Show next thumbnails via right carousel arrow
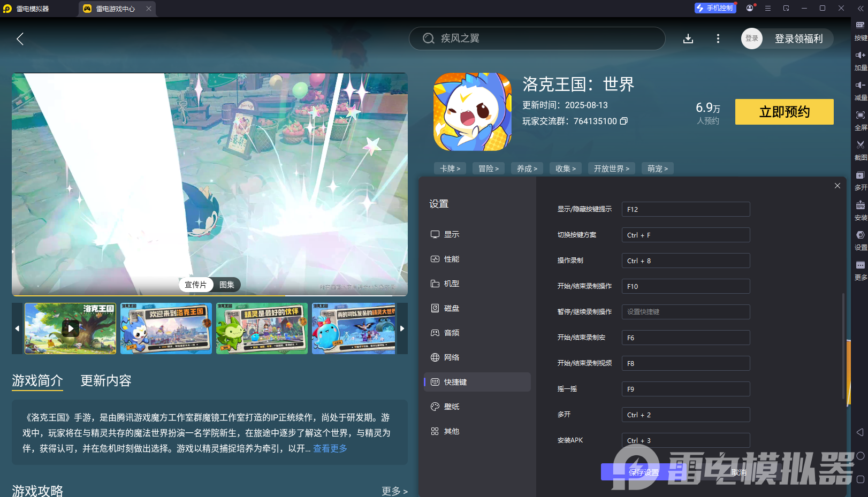Image resolution: width=868 pixels, height=497 pixels. (x=402, y=328)
